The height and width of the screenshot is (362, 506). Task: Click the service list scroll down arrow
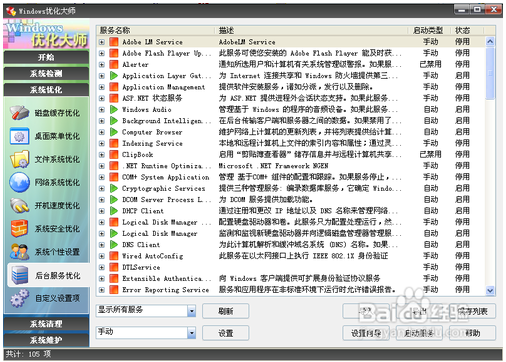click(x=490, y=290)
